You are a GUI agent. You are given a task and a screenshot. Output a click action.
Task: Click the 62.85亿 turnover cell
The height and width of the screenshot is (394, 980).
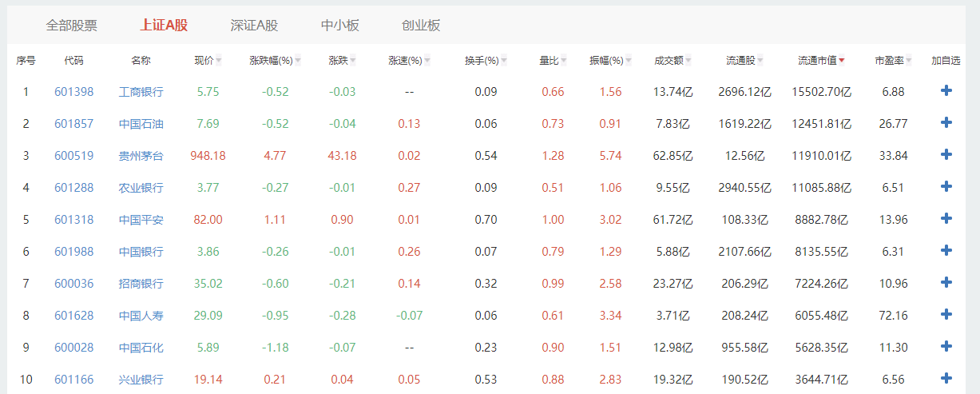(673, 156)
